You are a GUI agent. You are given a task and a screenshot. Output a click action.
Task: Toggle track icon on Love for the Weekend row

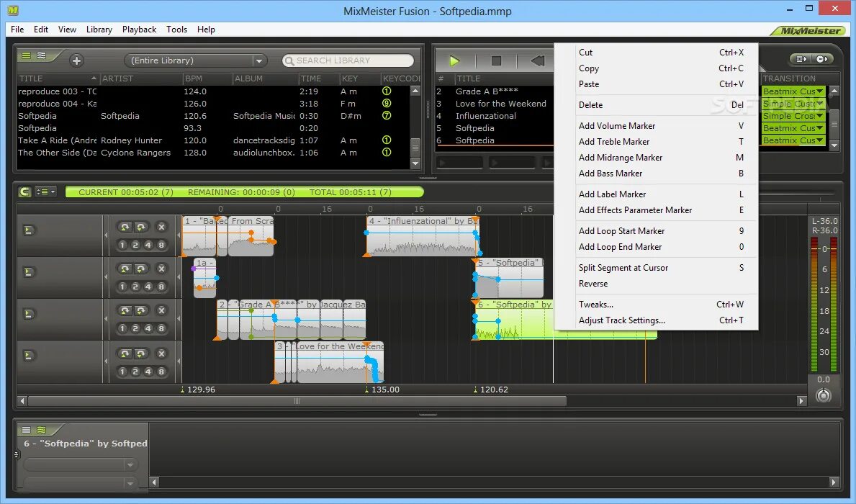tap(29, 356)
